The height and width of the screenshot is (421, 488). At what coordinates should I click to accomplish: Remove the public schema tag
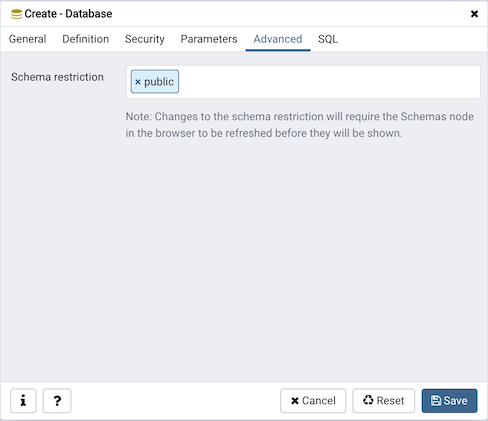tap(138, 82)
